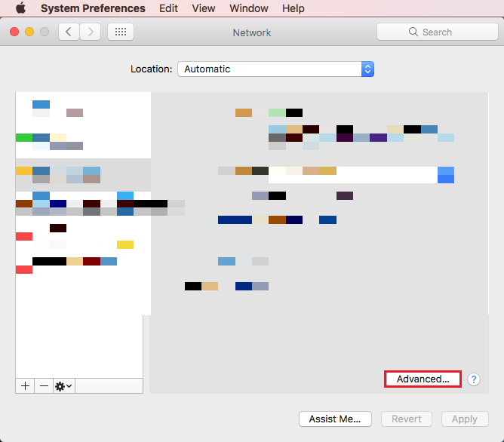Click the magnifying glass search icon
Image resolution: width=504 pixels, height=442 pixels.
pyautogui.click(x=413, y=32)
